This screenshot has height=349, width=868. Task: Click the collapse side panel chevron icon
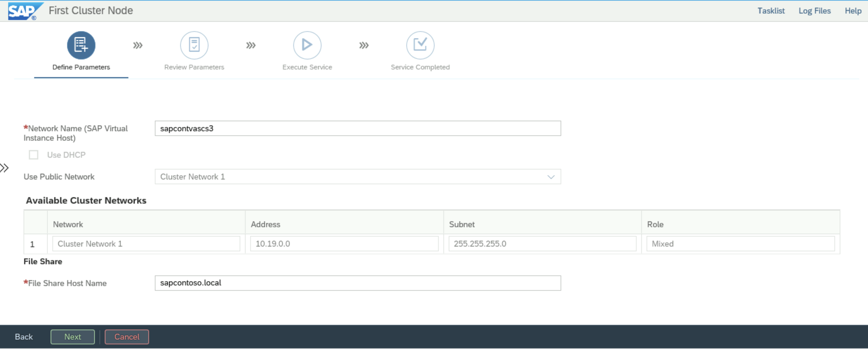4,168
